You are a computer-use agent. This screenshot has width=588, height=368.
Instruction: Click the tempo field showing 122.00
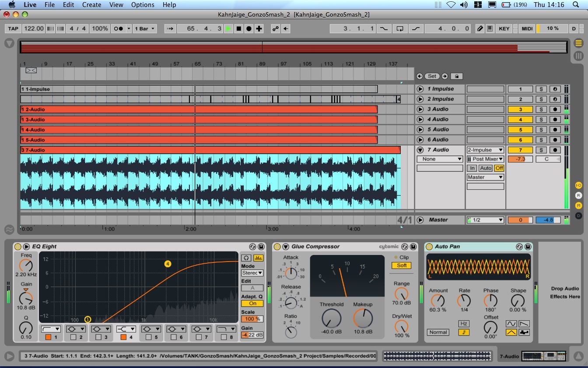click(x=34, y=28)
